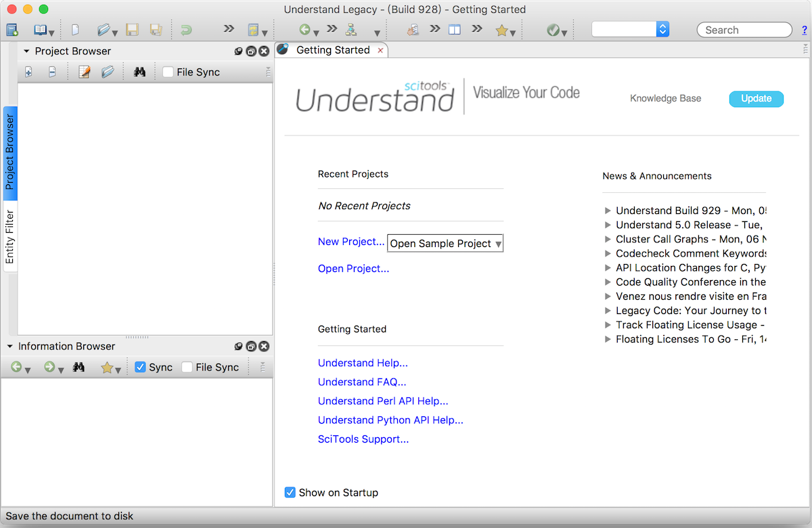Image resolution: width=812 pixels, height=528 pixels.
Task: Click the single floppy Save icon
Action: tap(133, 30)
